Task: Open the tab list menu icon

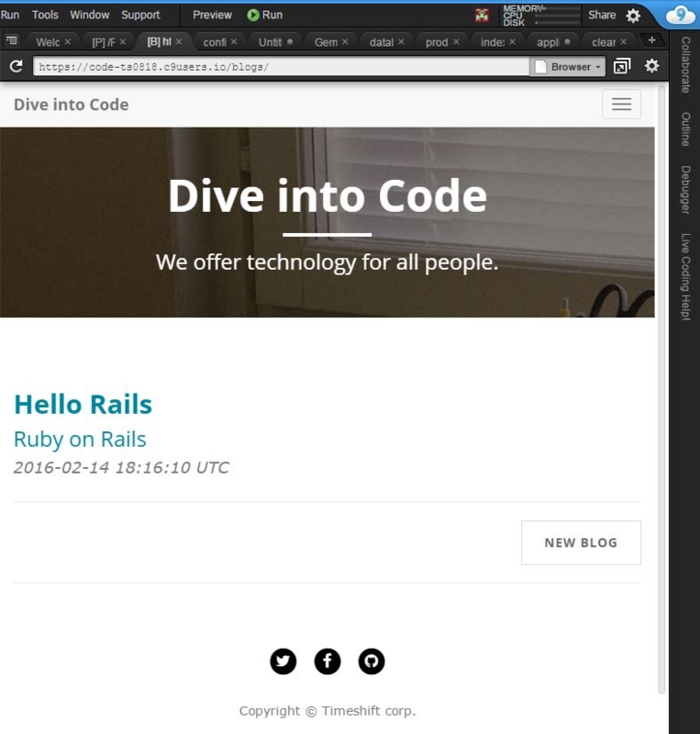Action: 12,40
